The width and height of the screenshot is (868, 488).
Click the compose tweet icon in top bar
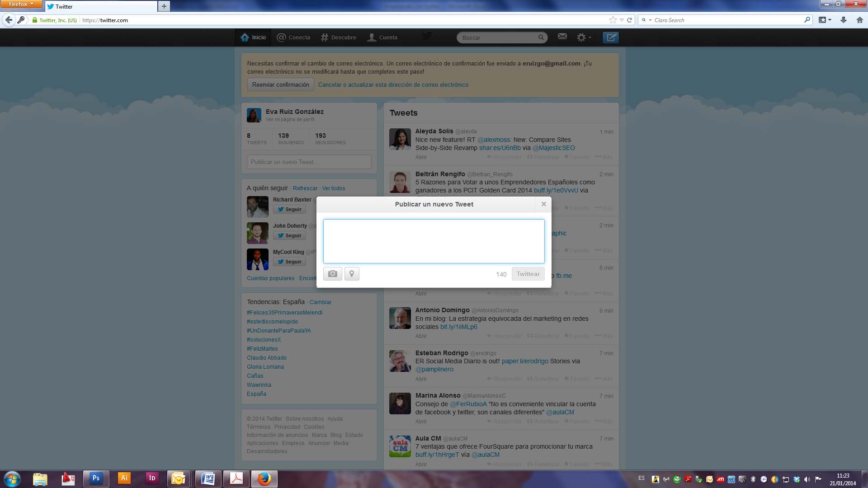click(610, 38)
